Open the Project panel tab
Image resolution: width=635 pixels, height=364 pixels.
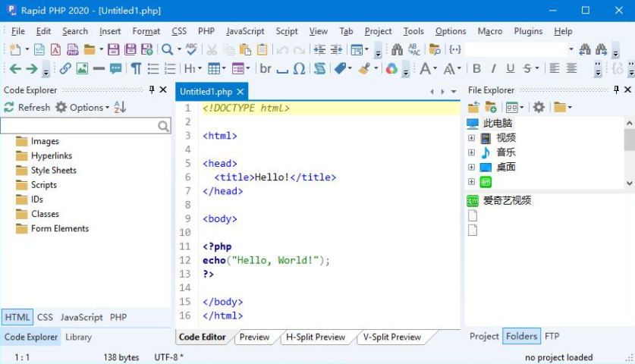pos(484,336)
